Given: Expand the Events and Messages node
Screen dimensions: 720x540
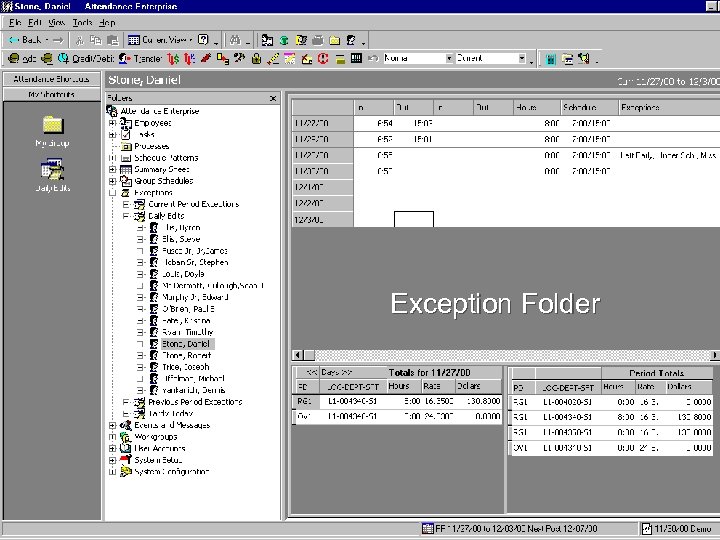Looking at the screenshot, I should [x=112, y=425].
